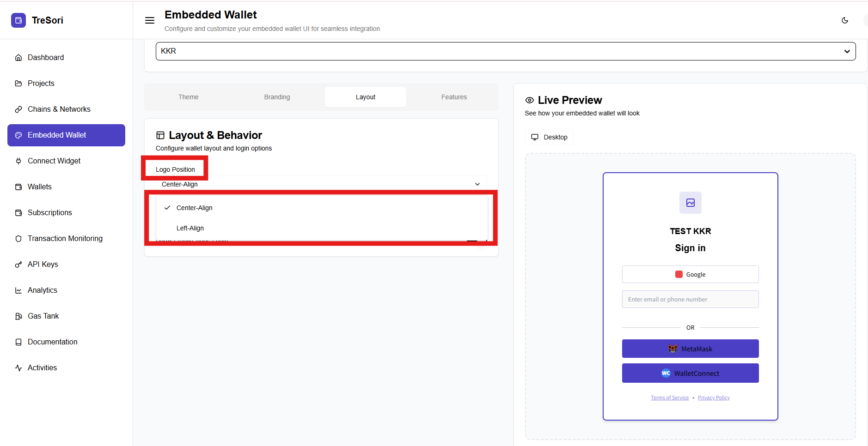Select Left-Align logo position option
The image size is (868, 446).
190,228
